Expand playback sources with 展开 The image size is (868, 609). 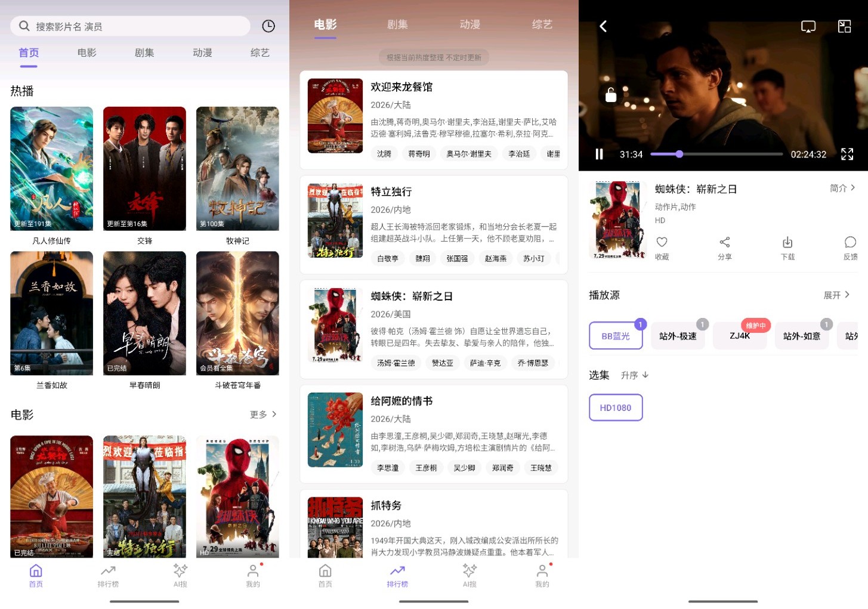pyautogui.click(x=836, y=295)
